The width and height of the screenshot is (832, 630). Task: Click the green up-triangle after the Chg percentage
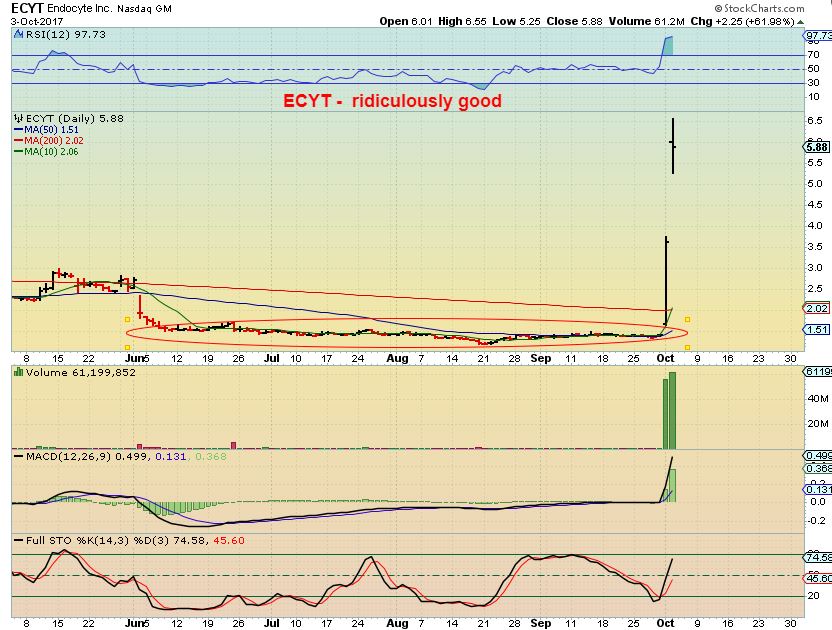tap(800, 22)
